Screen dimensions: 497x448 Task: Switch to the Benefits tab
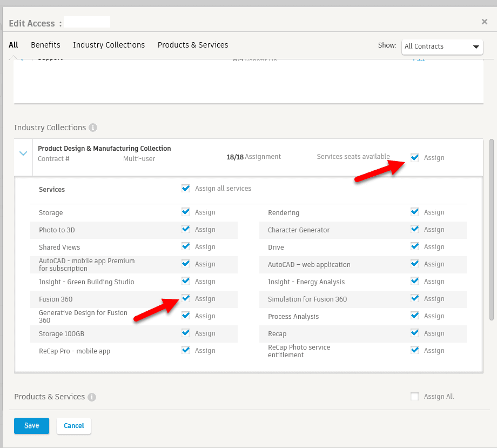click(x=45, y=45)
